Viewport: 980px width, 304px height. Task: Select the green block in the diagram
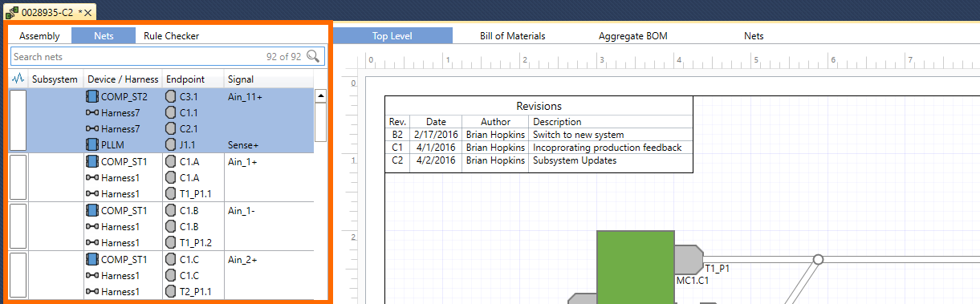tap(636, 267)
